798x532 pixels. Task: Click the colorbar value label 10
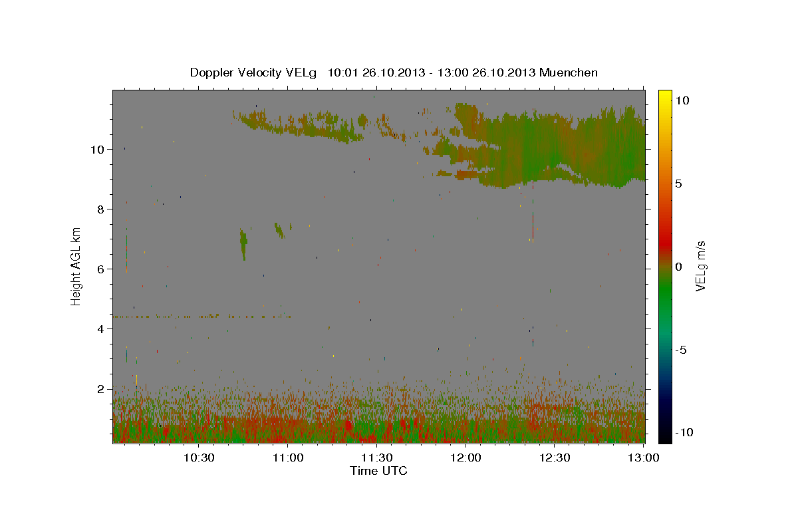point(682,100)
